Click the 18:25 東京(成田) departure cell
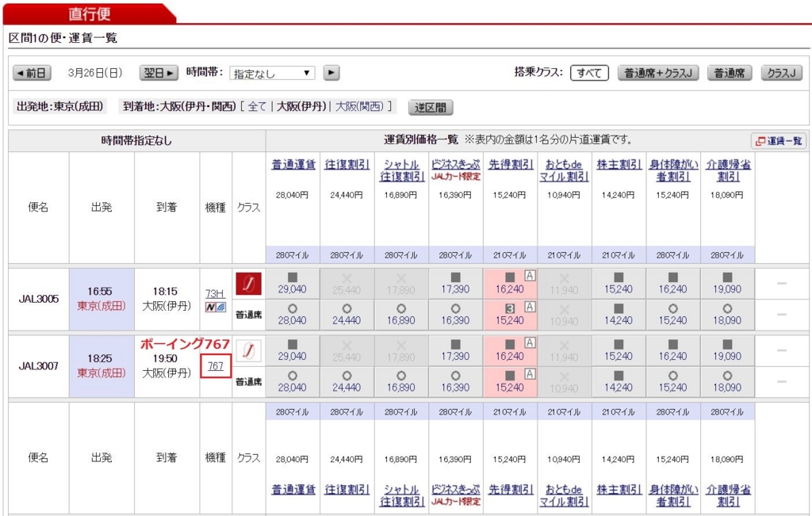The width and height of the screenshot is (812, 516). click(101, 366)
